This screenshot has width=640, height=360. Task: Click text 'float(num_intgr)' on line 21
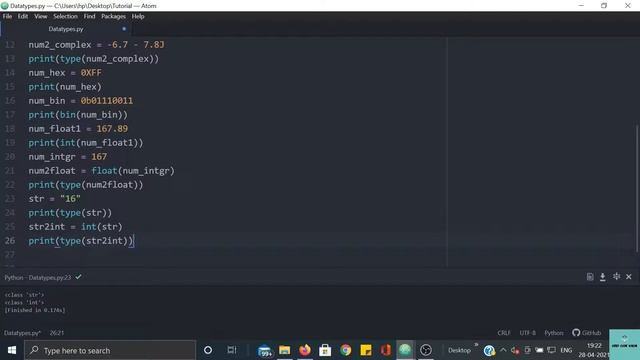point(133,171)
